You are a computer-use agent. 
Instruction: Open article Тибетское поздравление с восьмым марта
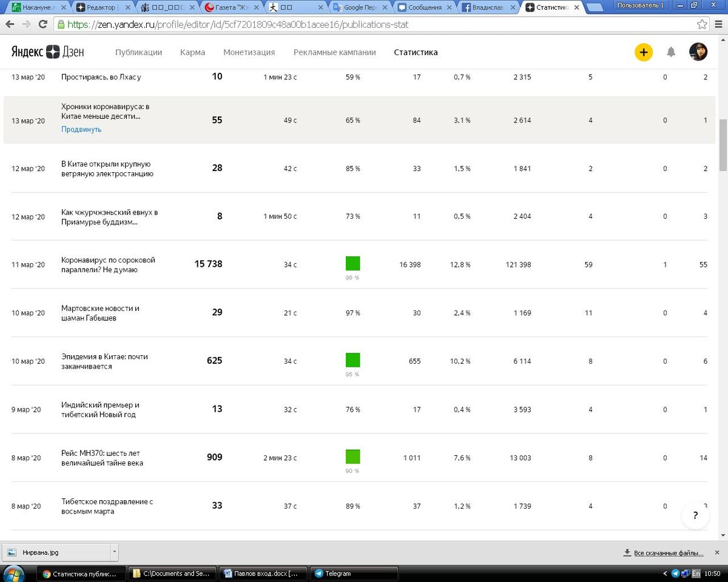coord(107,506)
